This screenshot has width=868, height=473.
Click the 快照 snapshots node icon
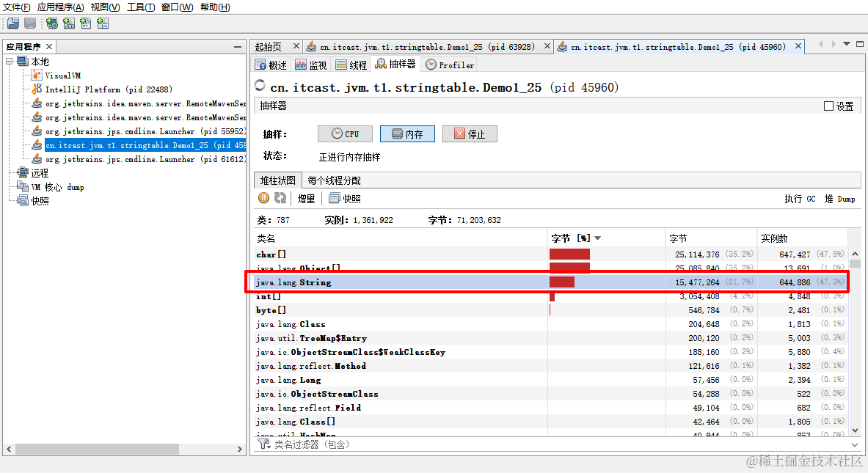pyautogui.click(x=22, y=200)
